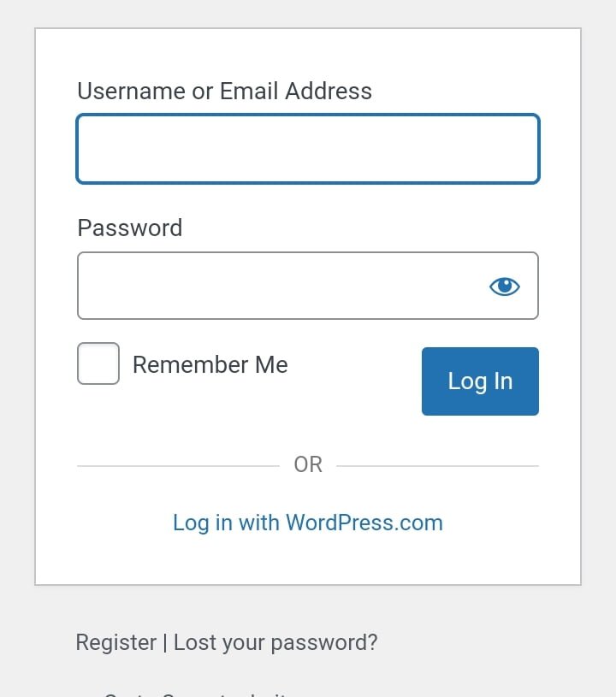Screen dimensions: 616x697
Task: Focus the Username or Email Address field
Action: pos(308,149)
